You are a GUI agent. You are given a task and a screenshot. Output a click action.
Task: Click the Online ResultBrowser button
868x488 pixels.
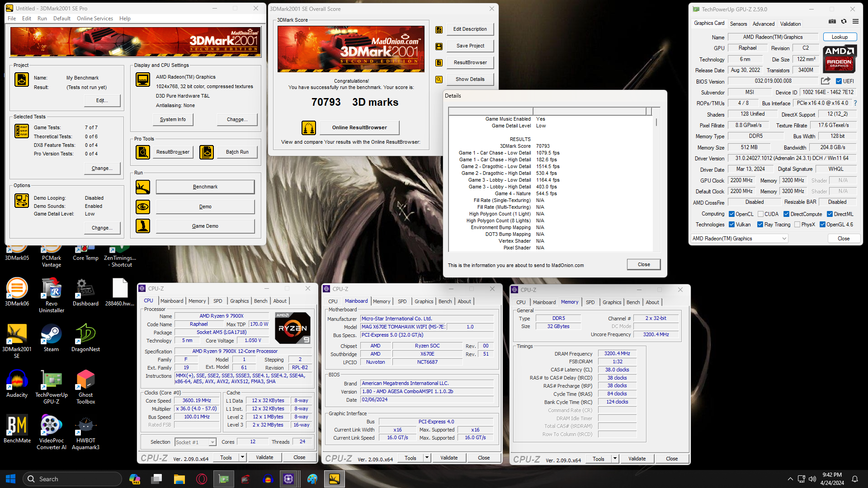359,128
